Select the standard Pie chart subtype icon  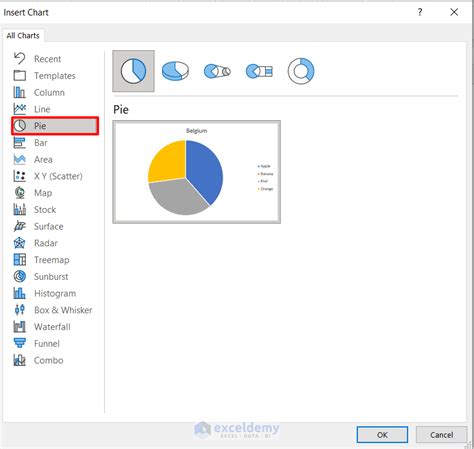[x=133, y=71]
